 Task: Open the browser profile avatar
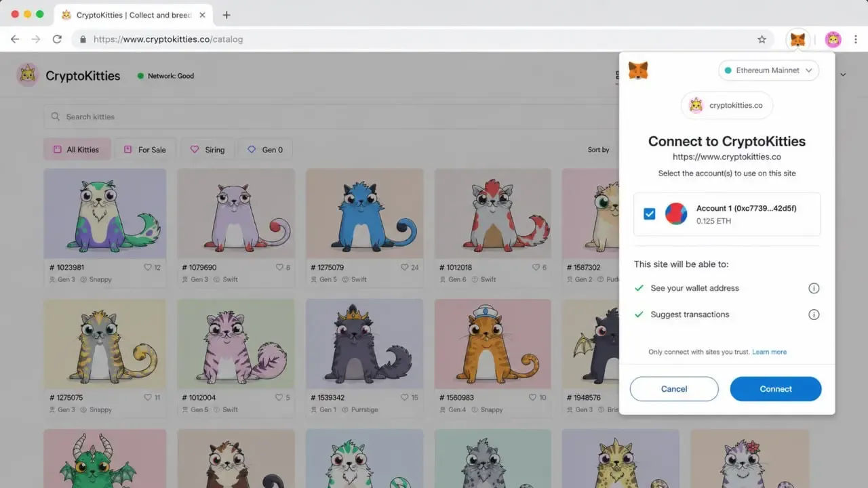coord(833,39)
